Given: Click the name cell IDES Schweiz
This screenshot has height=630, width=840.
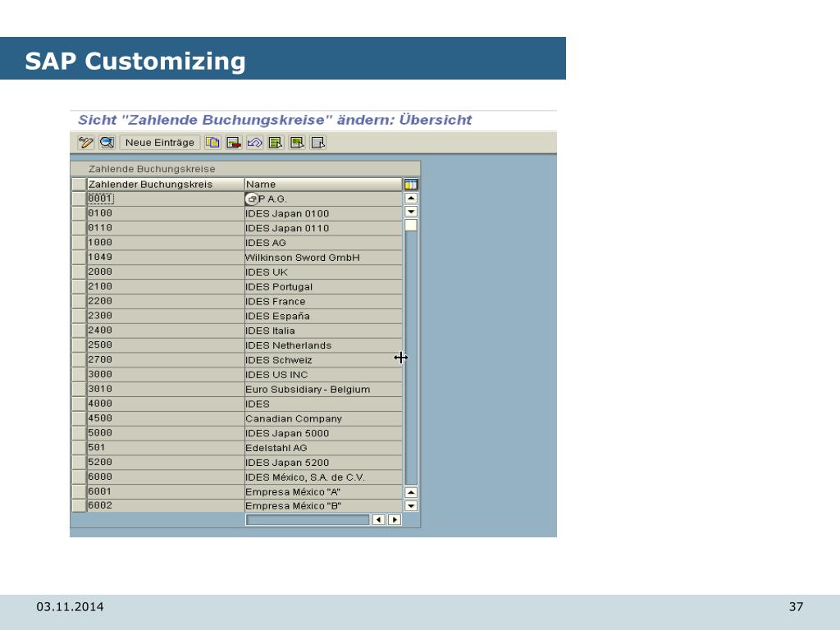Looking at the screenshot, I should 323,360.
